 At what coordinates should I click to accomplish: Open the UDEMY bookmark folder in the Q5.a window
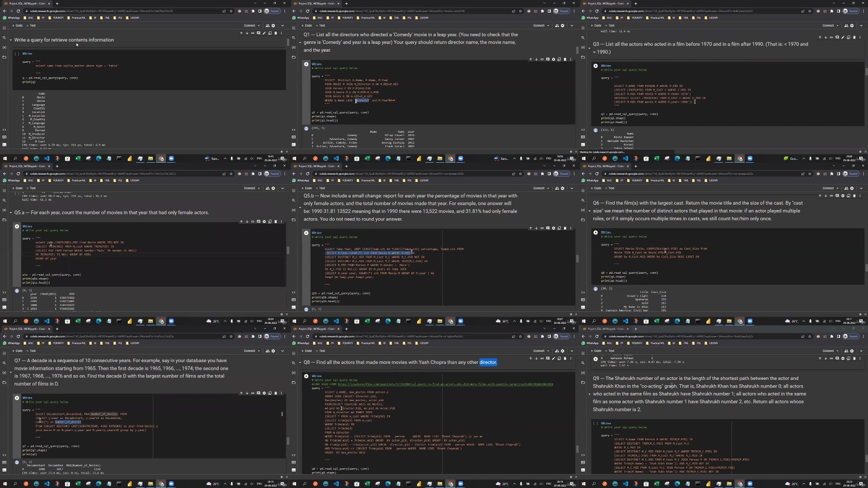(133, 181)
